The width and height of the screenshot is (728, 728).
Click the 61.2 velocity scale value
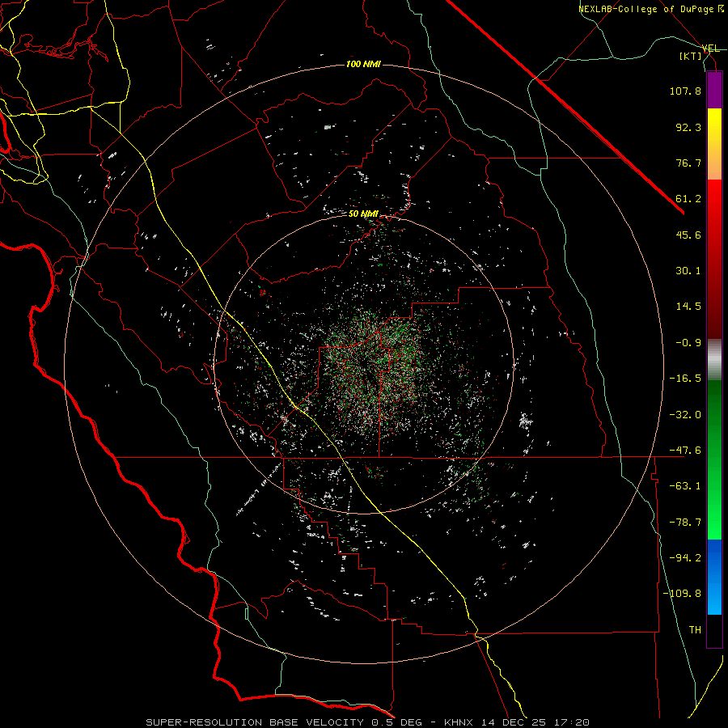tap(688, 199)
